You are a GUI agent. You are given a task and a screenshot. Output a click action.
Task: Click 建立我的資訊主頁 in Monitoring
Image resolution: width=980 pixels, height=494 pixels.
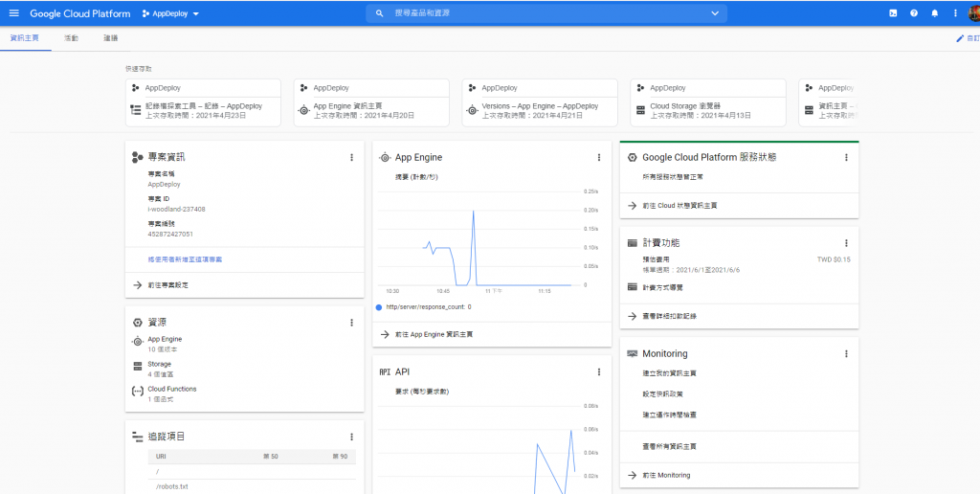click(669, 373)
